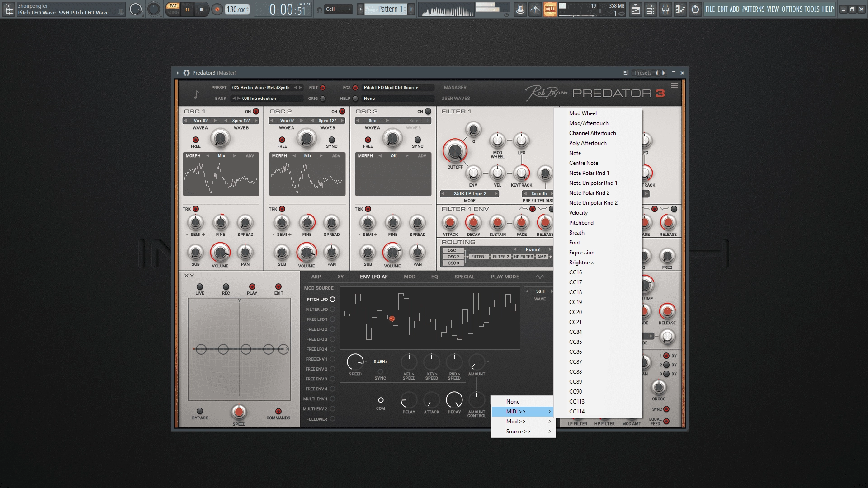Expand the Predator3 window options arrow

(x=178, y=73)
